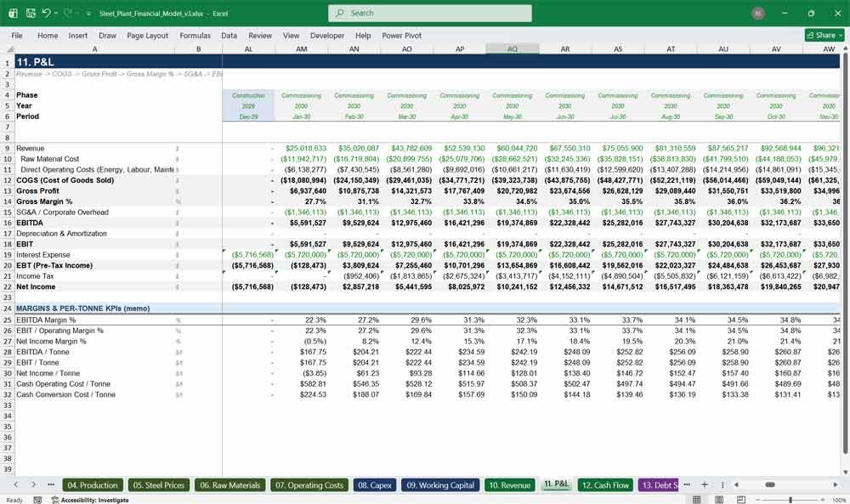Click zoom out minus button
This screenshot has height=504, width=850.
(757, 500)
